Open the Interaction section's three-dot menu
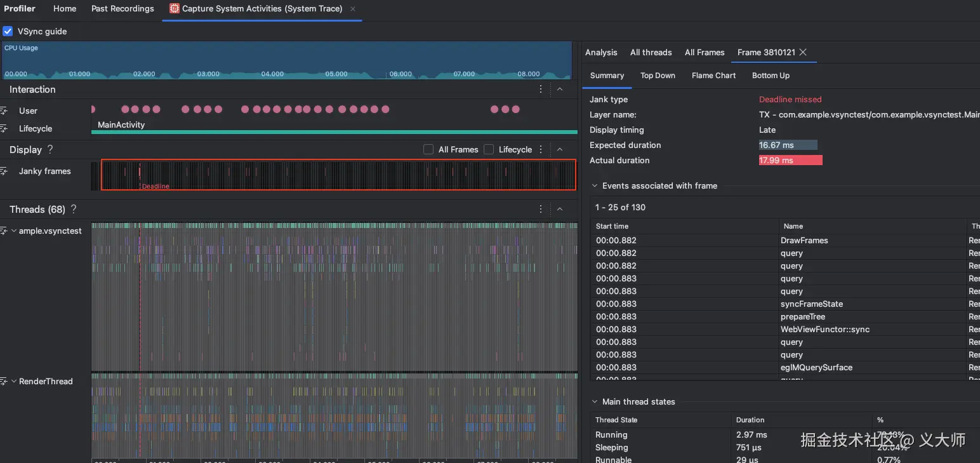Viewport: 980px width, 463px height. pos(541,90)
